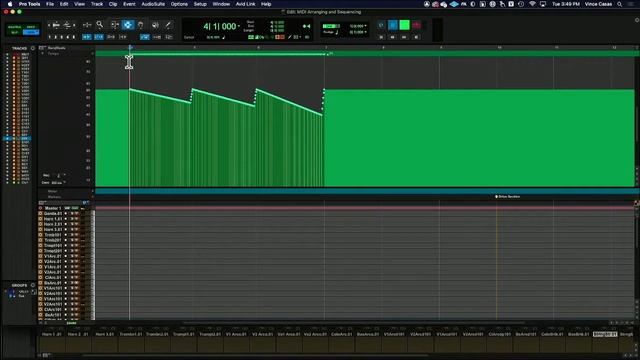Open the Avid Link menu

[x=245, y=4]
